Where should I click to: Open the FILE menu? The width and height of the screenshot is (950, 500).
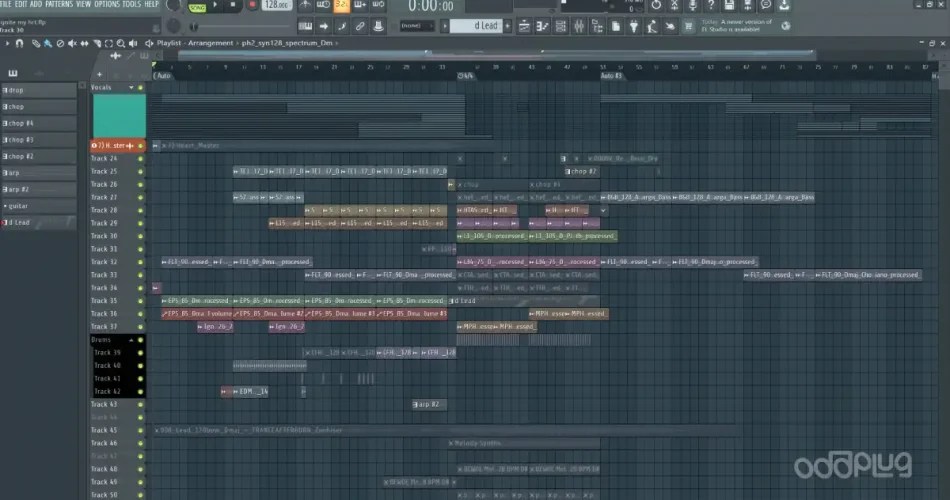point(6,4)
